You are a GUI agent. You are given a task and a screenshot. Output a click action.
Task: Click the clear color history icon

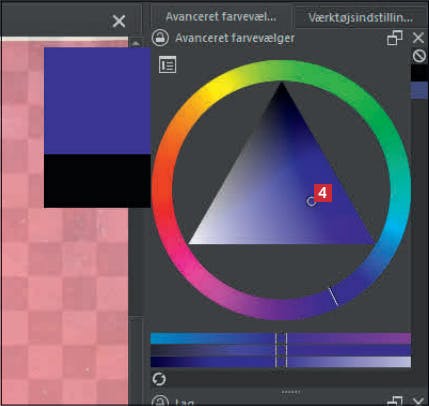[x=419, y=56]
